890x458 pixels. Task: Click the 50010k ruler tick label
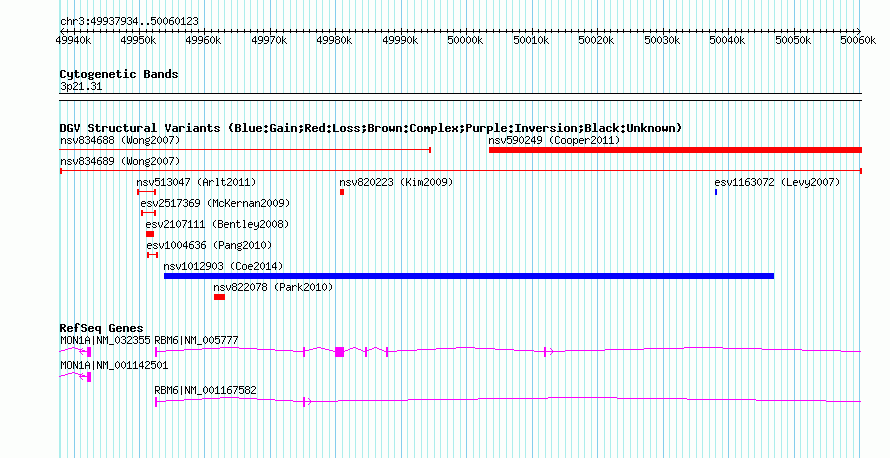[531, 40]
